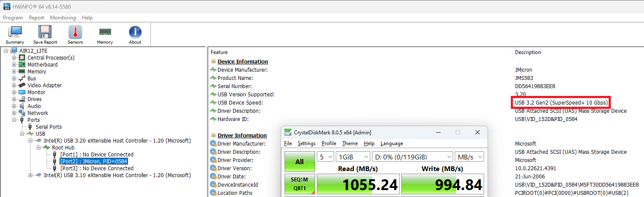The width and height of the screenshot is (644, 197).
Task: Select the Audio speaker icon in tree
Action: click(x=22, y=106)
